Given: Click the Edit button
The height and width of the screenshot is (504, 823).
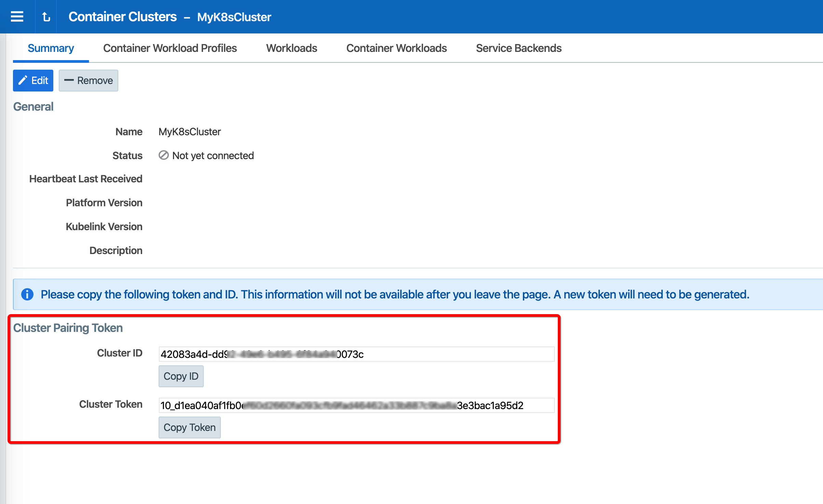Looking at the screenshot, I should coord(33,80).
